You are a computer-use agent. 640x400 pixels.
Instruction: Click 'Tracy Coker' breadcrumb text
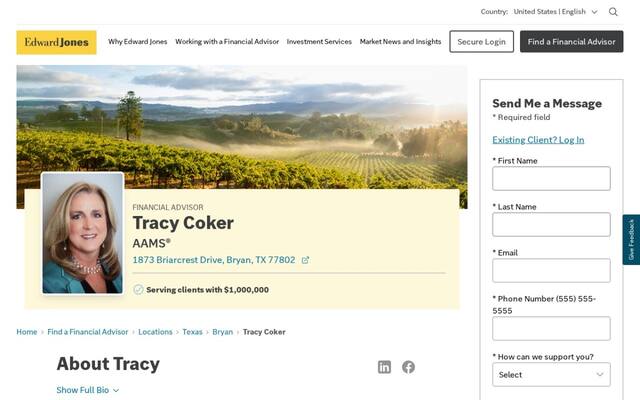[x=264, y=332]
